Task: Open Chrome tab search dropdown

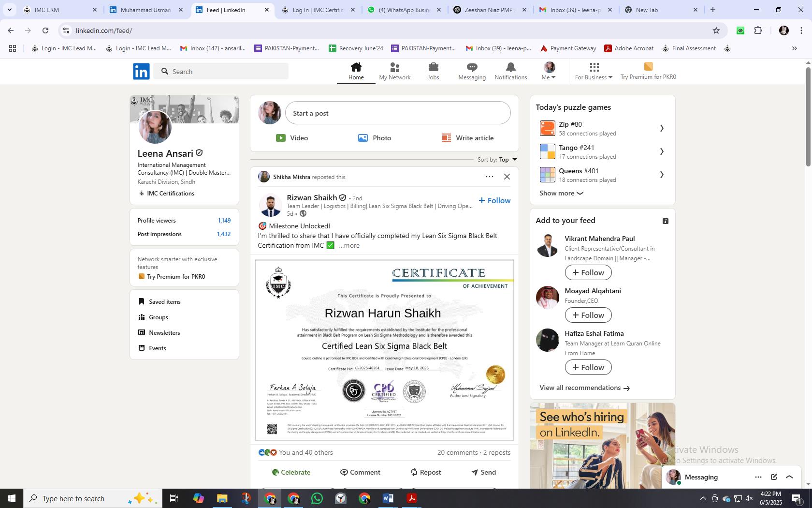Action: (9, 10)
